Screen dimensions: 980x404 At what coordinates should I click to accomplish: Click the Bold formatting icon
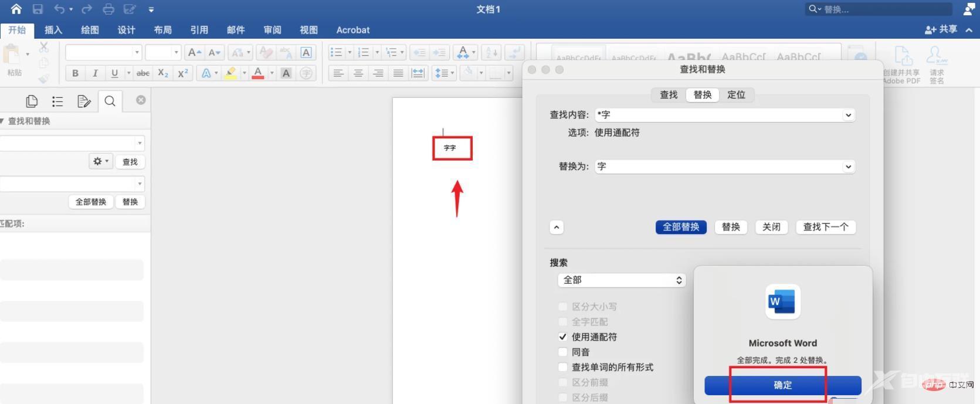(x=75, y=73)
